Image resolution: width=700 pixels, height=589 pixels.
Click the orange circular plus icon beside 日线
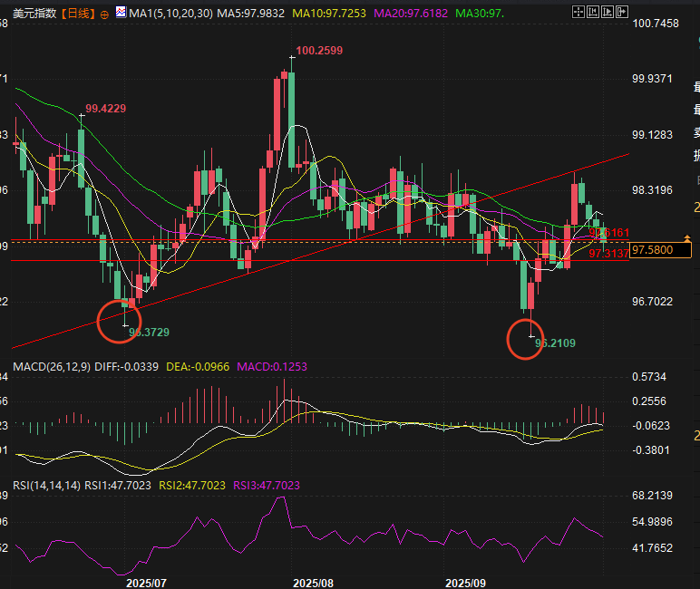[x=106, y=14]
